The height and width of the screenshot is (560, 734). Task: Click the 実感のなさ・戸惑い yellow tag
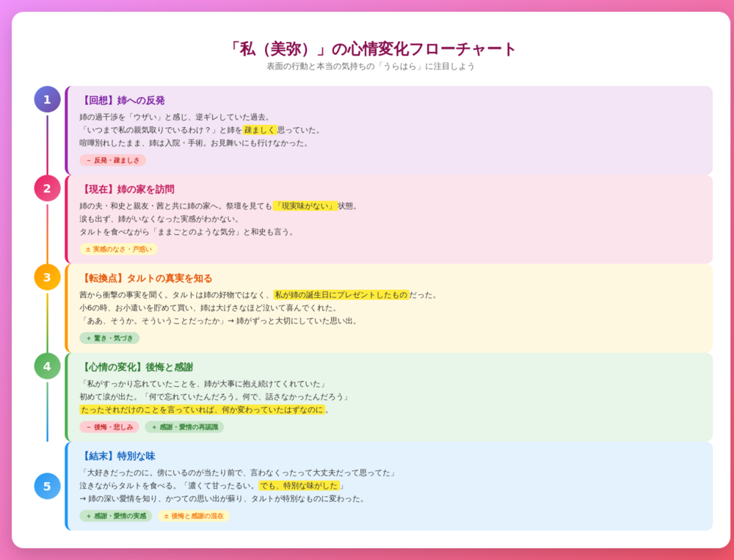point(118,249)
